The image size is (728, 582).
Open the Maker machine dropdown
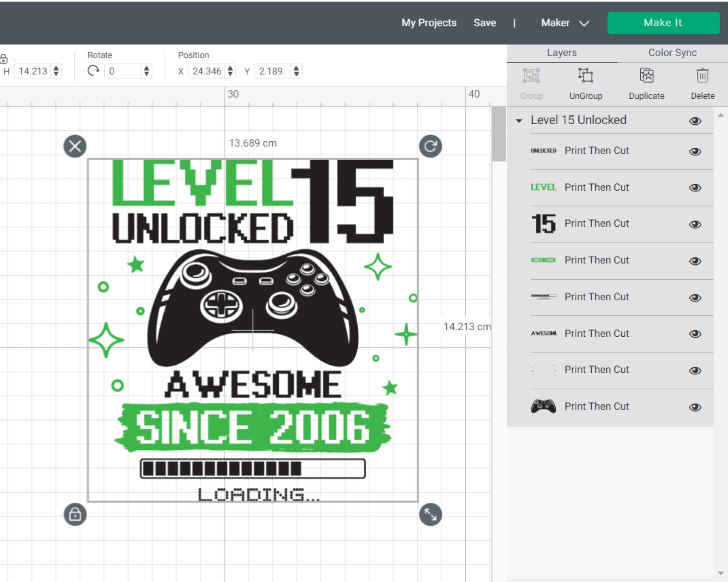click(x=565, y=23)
